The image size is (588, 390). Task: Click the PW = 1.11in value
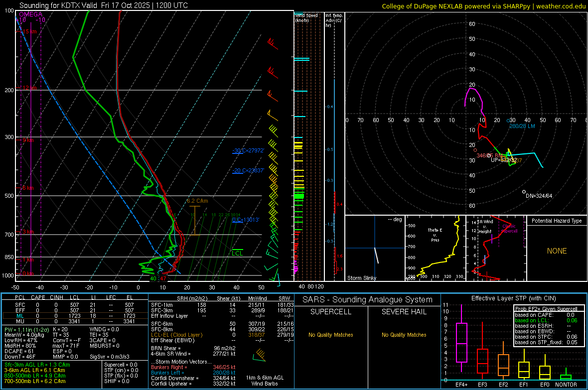(26, 329)
